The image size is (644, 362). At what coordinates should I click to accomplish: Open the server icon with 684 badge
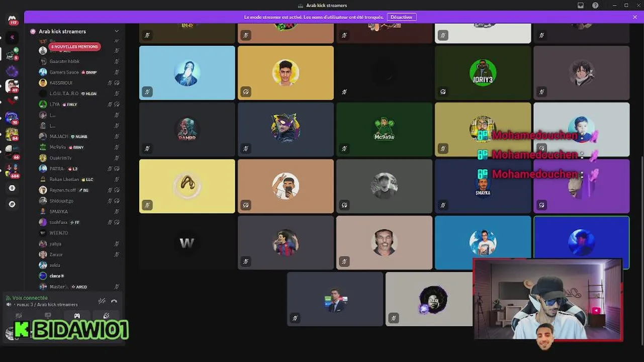pyautogui.click(x=12, y=170)
